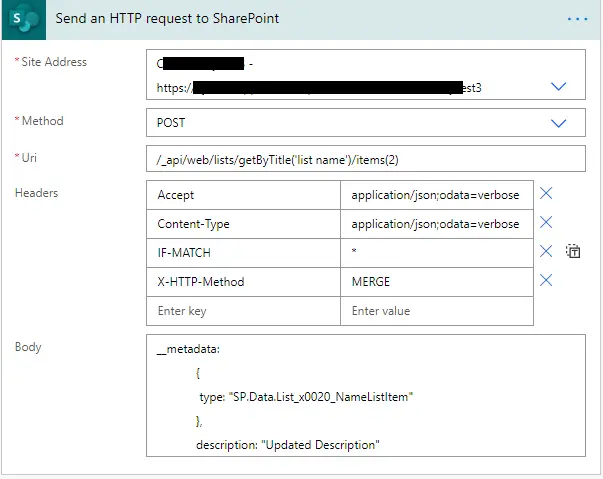
Task: Select the POST method field
Action: point(366,123)
